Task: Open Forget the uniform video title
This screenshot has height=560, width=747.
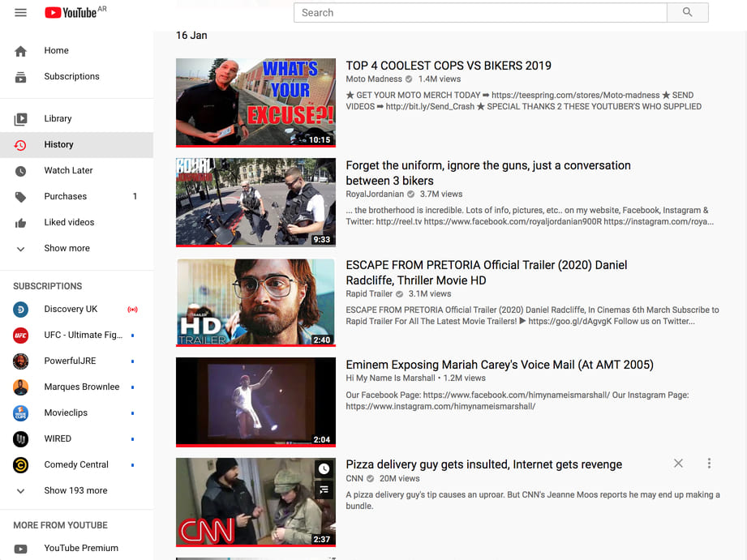Action: point(487,173)
